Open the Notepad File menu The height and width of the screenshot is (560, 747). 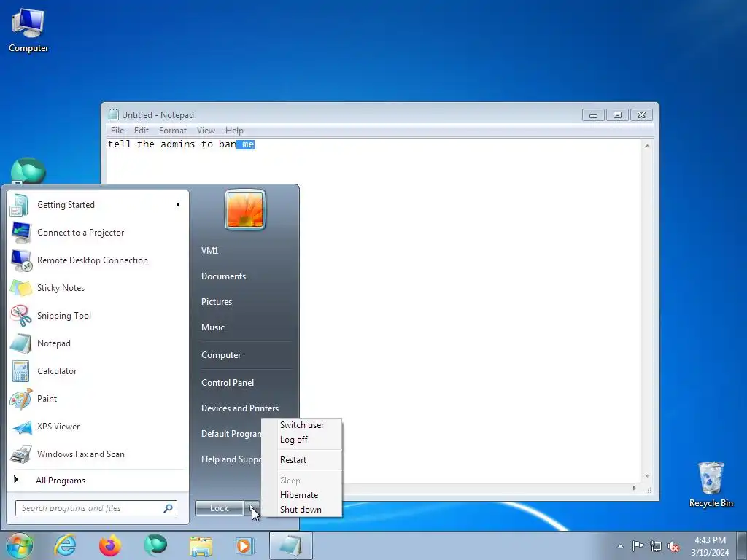point(117,130)
